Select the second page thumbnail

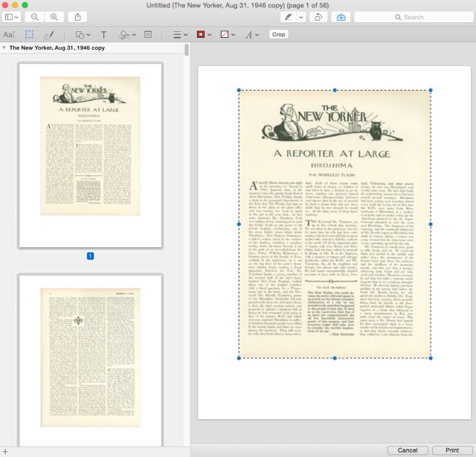click(x=90, y=360)
